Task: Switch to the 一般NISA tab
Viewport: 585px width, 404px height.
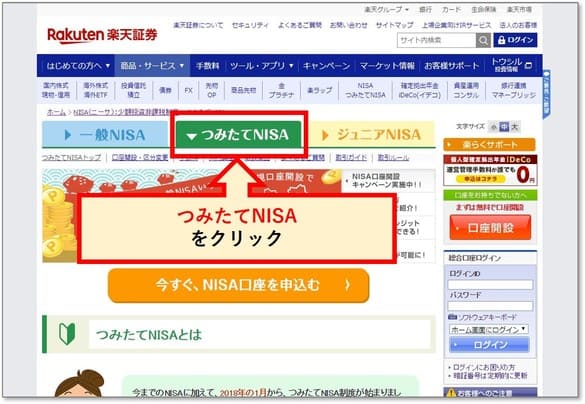Action: [104, 135]
